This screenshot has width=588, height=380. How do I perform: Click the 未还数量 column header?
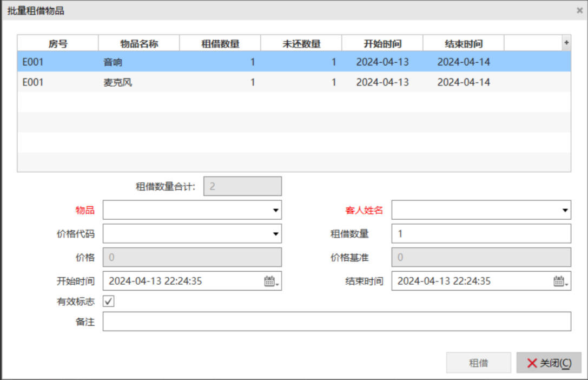coord(301,44)
